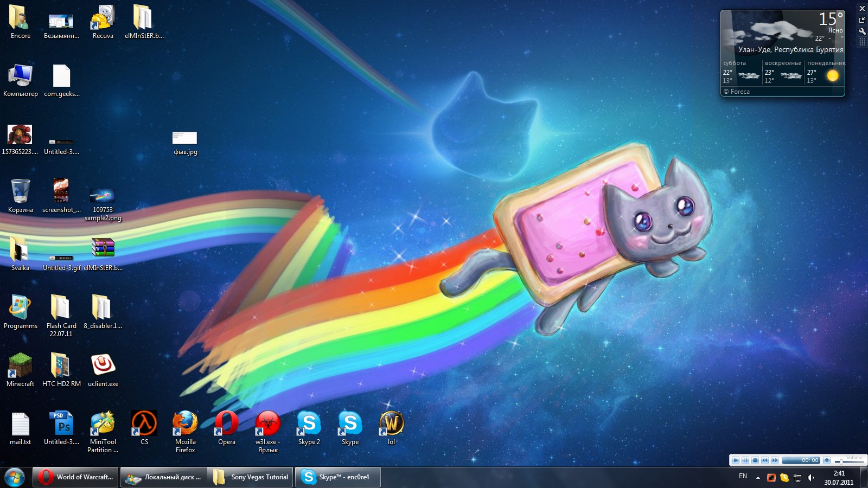The image size is (868, 488).
Task: Open the speaker volume tray icon
Action: click(810, 478)
